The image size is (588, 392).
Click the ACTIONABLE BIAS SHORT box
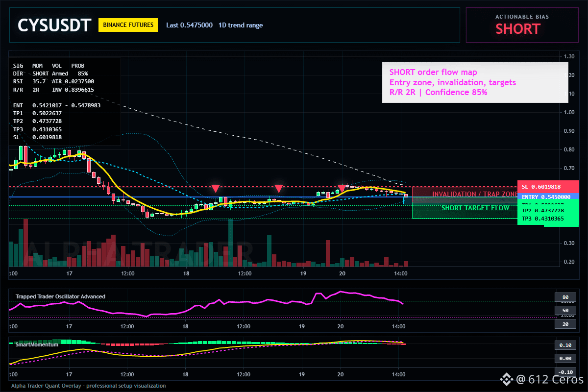(x=522, y=25)
